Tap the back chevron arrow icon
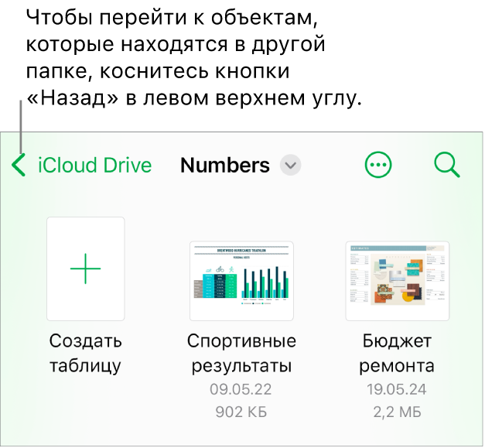The image size is (485, 448). pyautogui.click(x=19, y=166)
